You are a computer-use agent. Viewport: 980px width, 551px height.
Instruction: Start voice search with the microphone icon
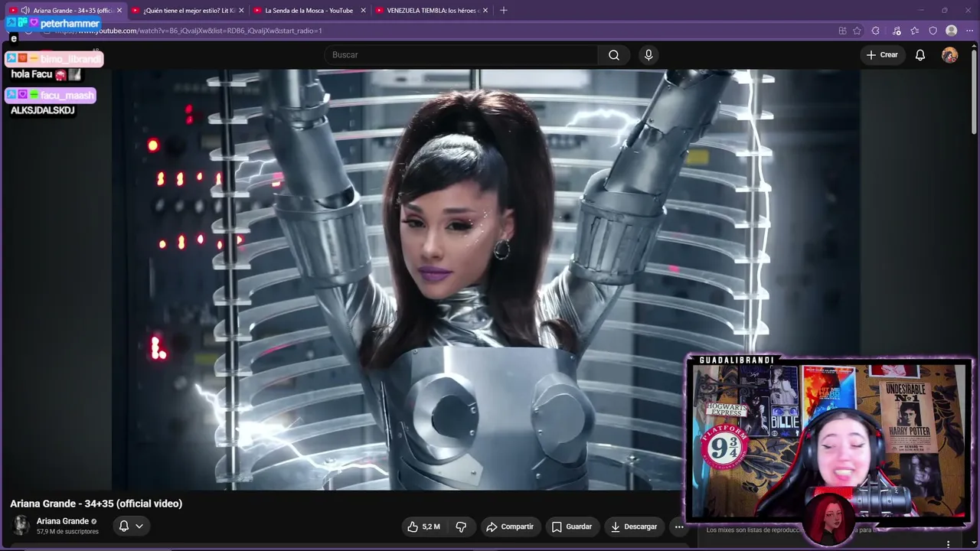click(648, 55)
